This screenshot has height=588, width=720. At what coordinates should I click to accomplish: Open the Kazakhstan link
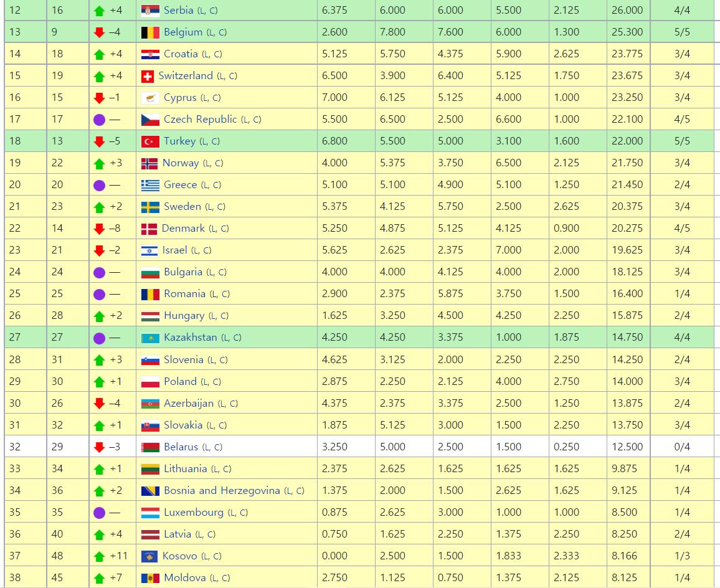click(x=190, y=337)
